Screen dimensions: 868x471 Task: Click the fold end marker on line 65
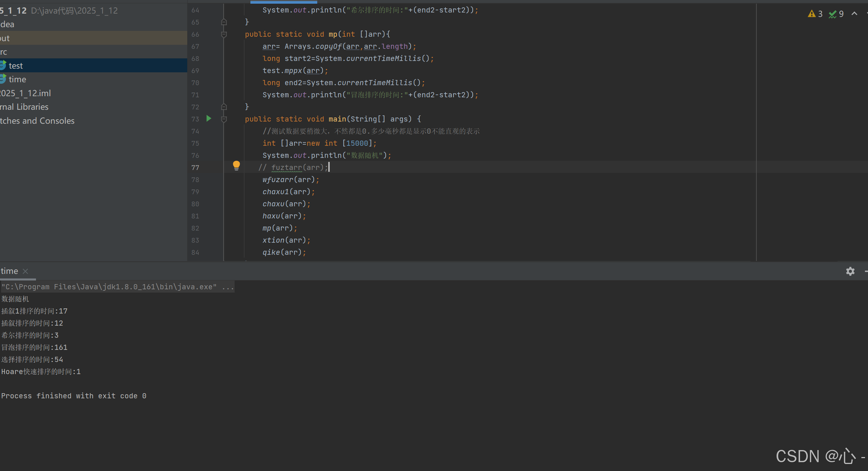(x=224, y=22)
